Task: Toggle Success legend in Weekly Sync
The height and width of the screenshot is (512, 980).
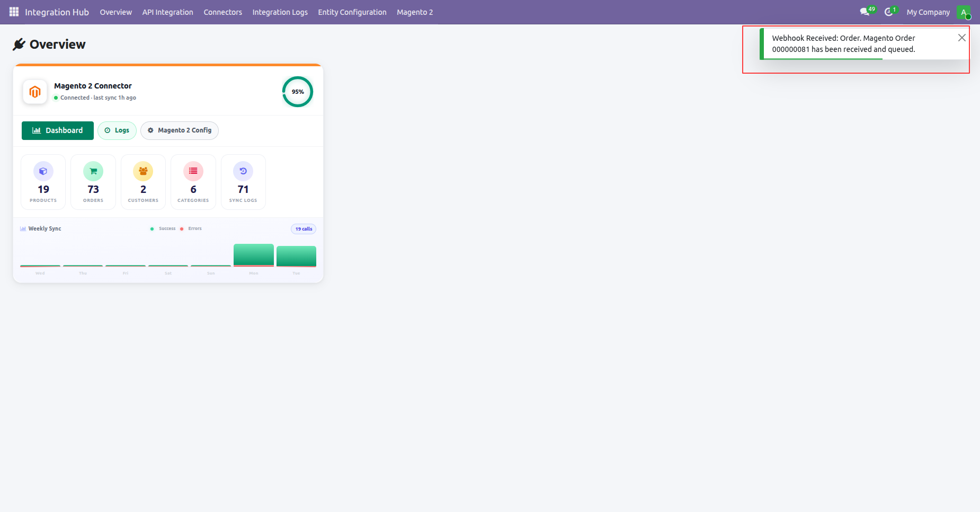Action: 163,228
